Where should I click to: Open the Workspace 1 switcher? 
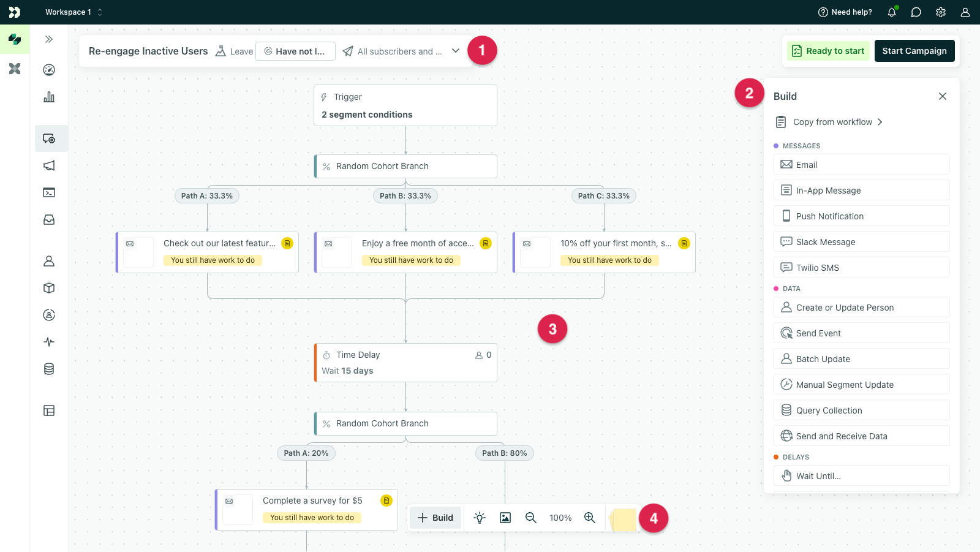click(73, 12)
